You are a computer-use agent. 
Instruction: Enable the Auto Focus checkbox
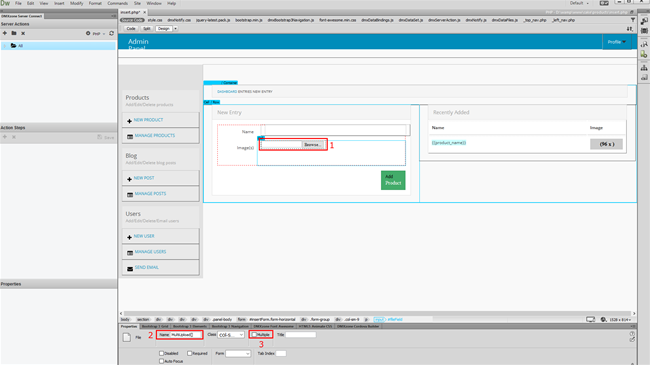pos(162,361)
